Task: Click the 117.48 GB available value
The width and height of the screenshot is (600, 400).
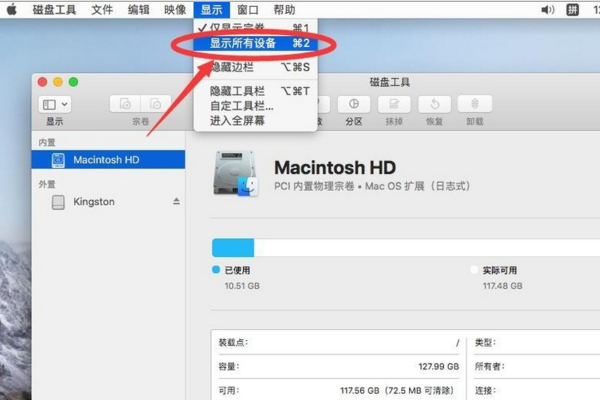Action: 502,286
